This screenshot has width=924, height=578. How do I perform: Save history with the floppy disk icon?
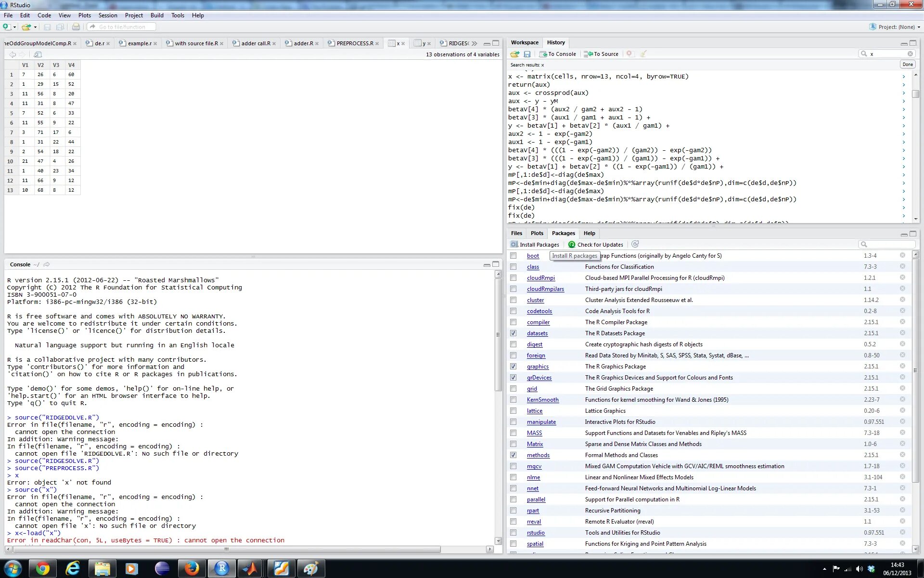(x=527, y=54)
